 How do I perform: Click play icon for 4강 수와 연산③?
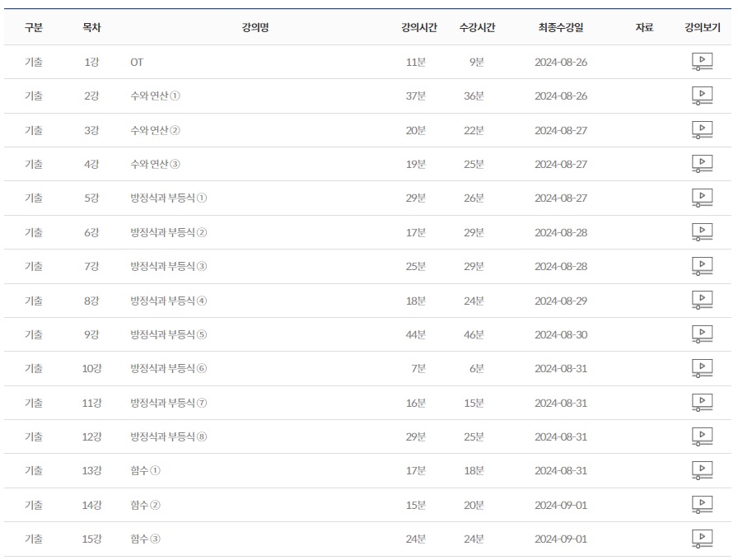(702, 164)
